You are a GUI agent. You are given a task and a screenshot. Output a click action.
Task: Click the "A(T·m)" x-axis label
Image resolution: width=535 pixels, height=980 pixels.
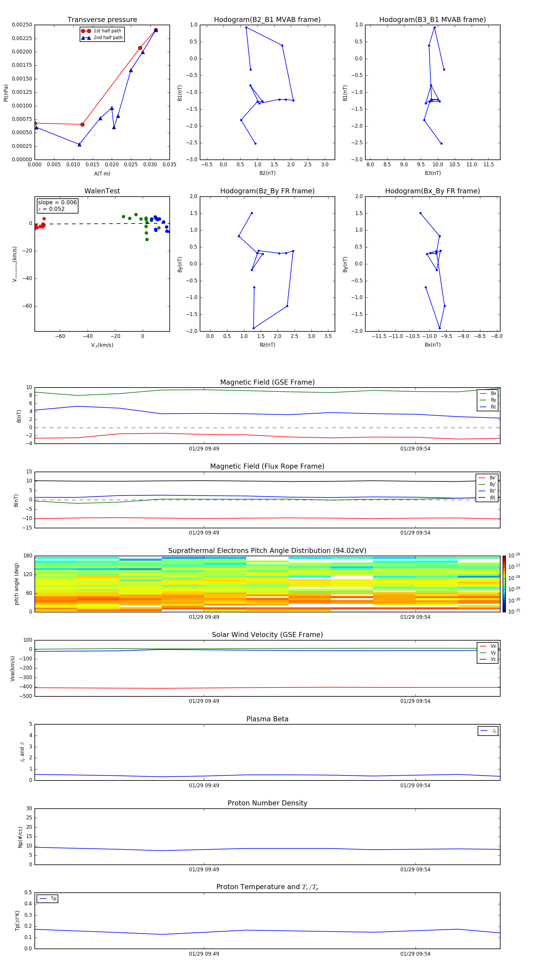tap(102, 174)
